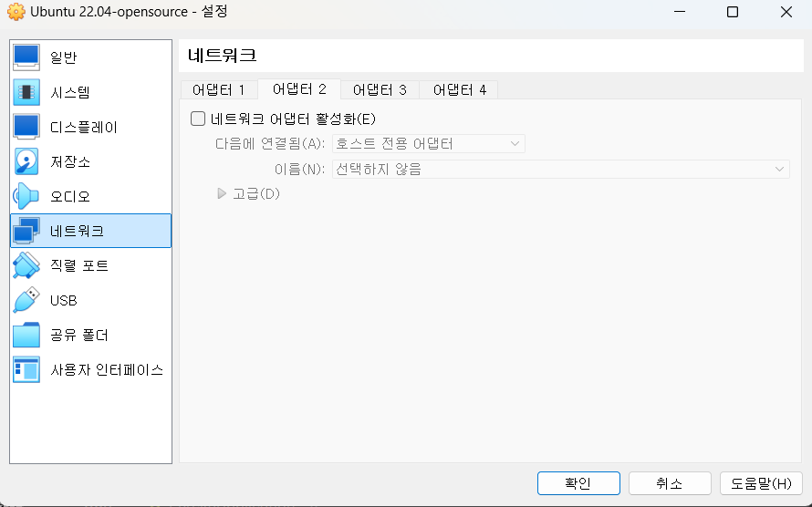Viewport: 812px width, 507px height.
Task: Open the 저장소 disk icon
Action: pyautogui.click(x=26, y=161)
